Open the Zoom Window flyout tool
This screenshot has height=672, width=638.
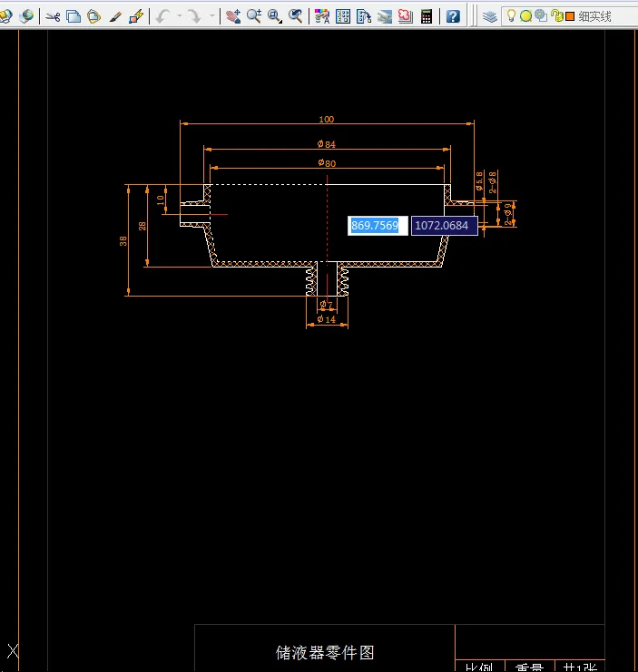click(275, 16)
